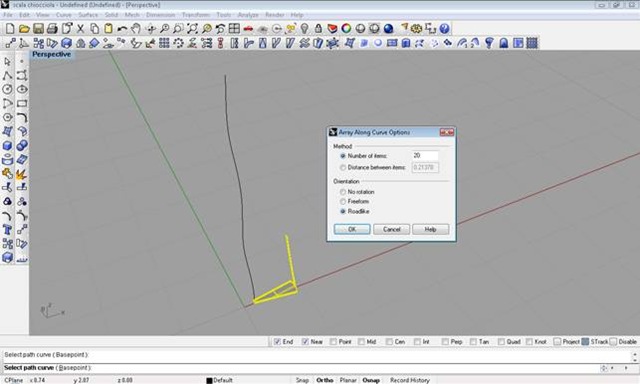Select the Text tool in sidebar
Viewport: 640px width, 384px height.
7,230
